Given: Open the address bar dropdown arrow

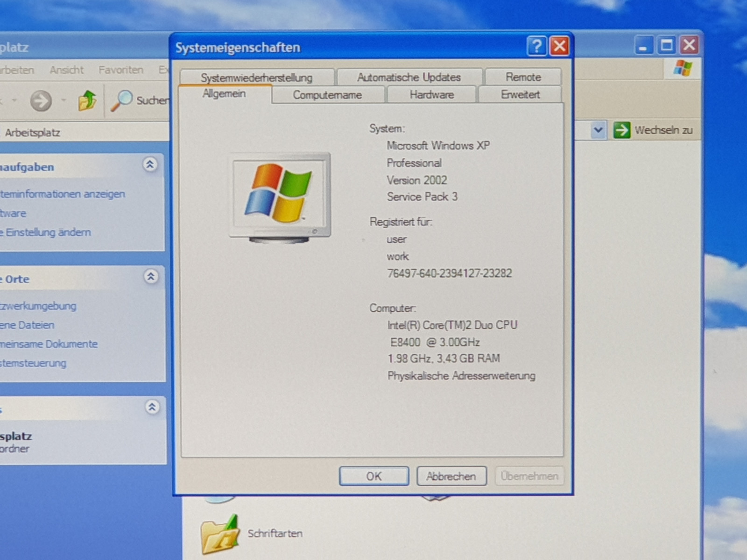Looking at the screenshot, I should (x=598, y=130).
